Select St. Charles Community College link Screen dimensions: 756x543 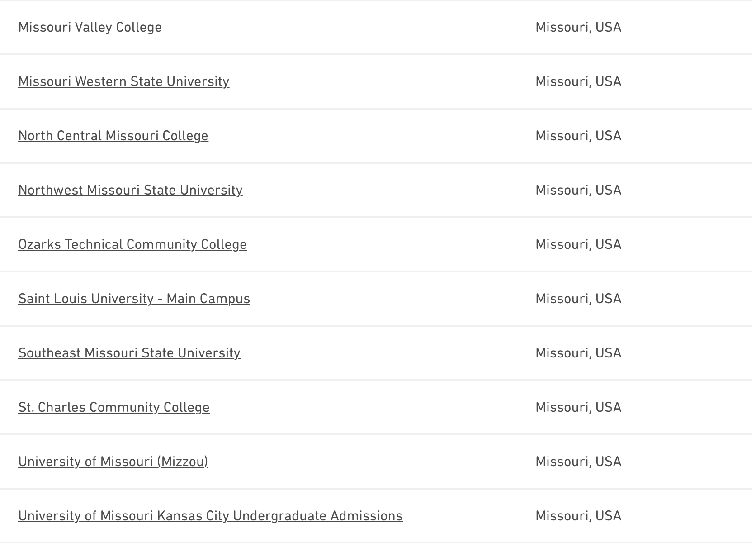114,407
